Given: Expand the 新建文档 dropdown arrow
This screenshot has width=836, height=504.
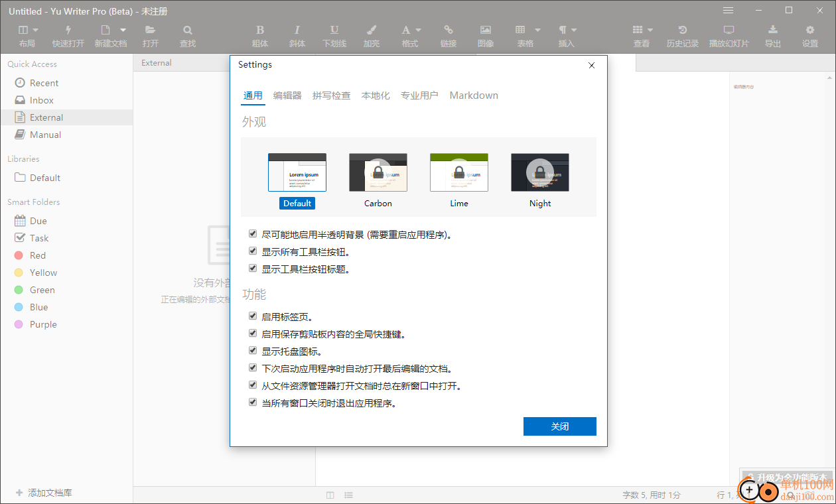Looking at the screenshot, I should [123, 30].
